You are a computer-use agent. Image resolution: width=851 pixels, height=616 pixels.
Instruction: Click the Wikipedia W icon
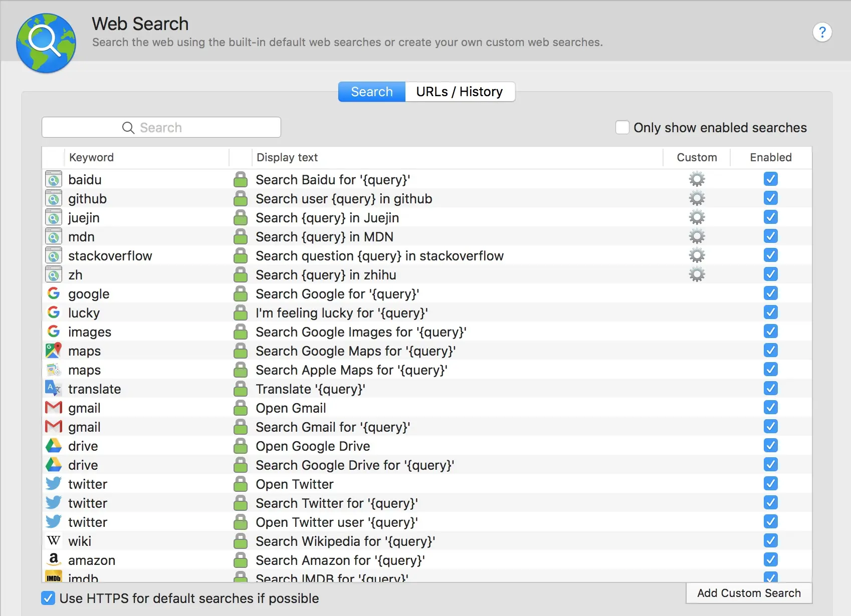[x=53, y=541]
